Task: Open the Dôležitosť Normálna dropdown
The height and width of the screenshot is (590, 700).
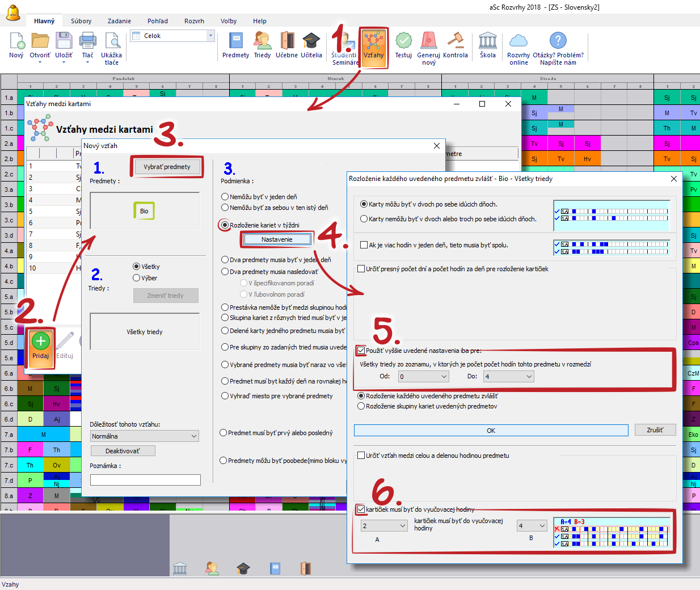Action: 145,436
